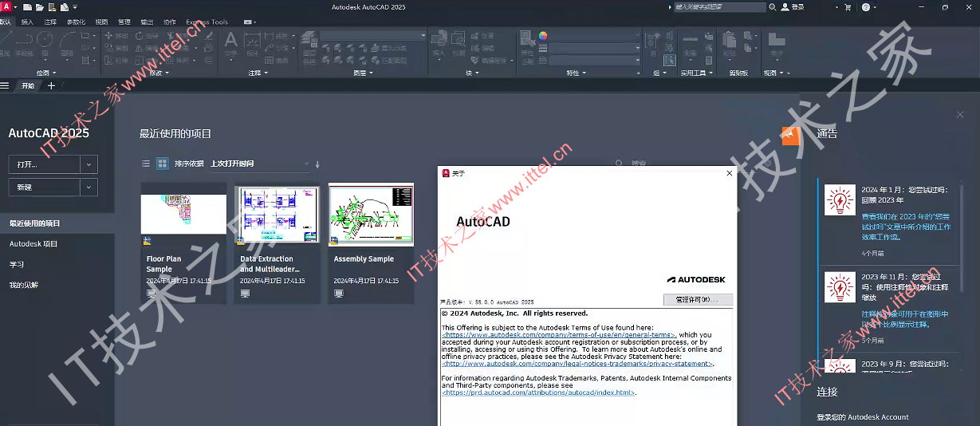Click the insert block icon in the block panel
Screen dimensions: 980x426
pos(439,38)
